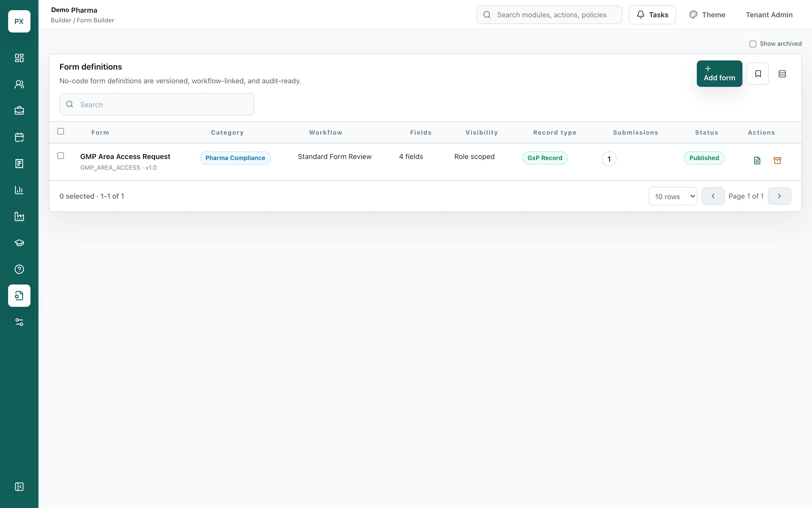Open the factory icon in sidebar

(19, 216)
